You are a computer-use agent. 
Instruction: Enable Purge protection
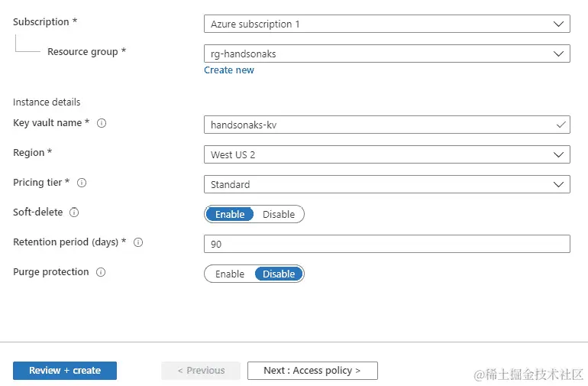230,274
